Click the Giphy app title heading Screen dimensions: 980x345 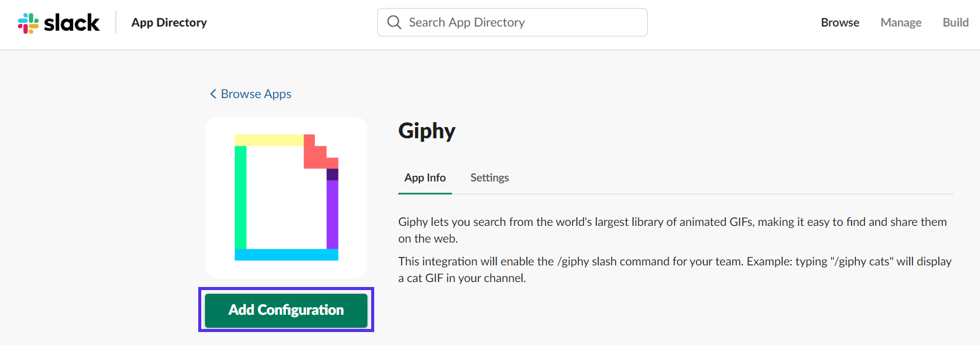pyautogui.click(x=427, y=131)
